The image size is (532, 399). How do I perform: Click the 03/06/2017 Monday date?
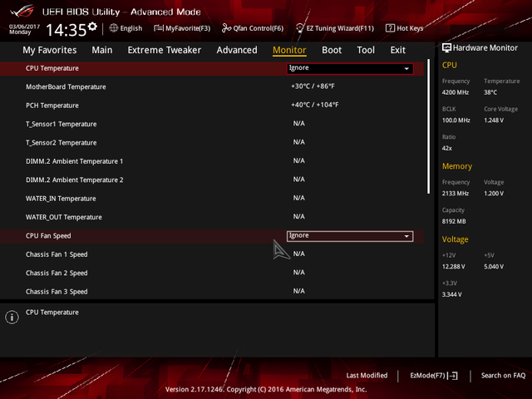(24, 29)
